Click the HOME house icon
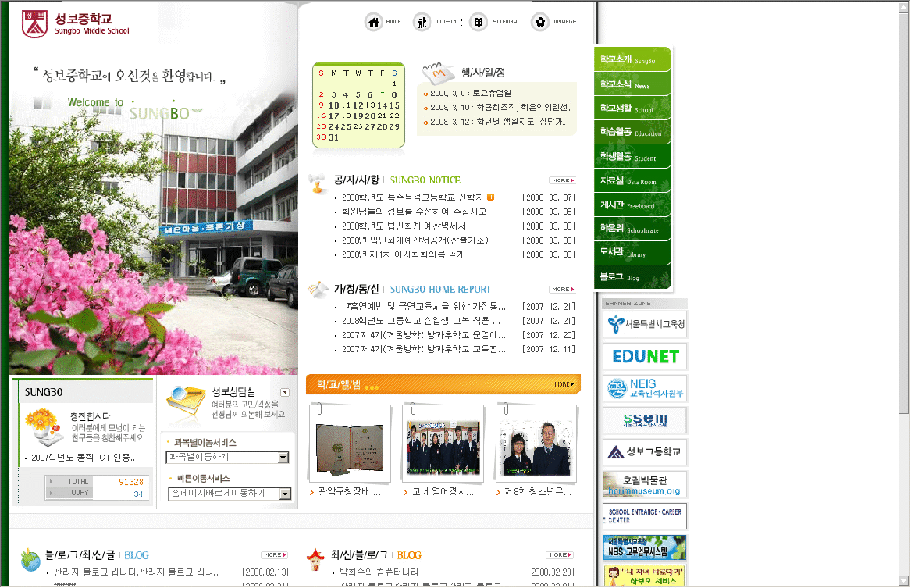The image size is (911, 588). 375,22
